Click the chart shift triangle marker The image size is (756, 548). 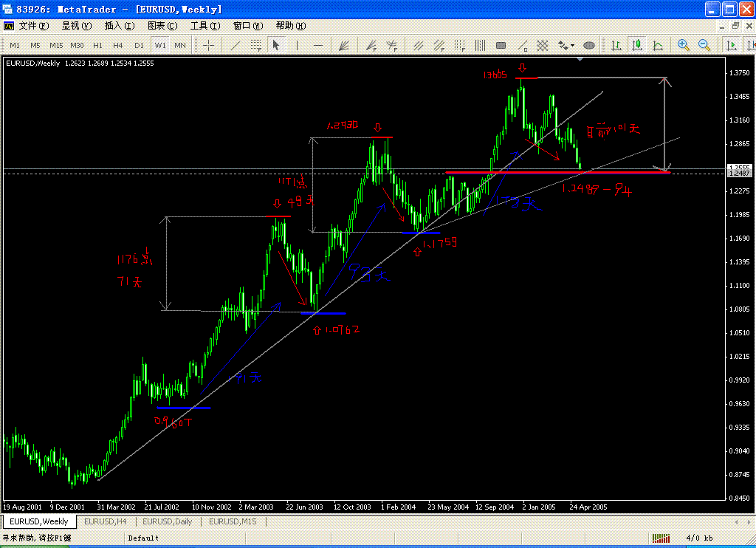point(580,59)
